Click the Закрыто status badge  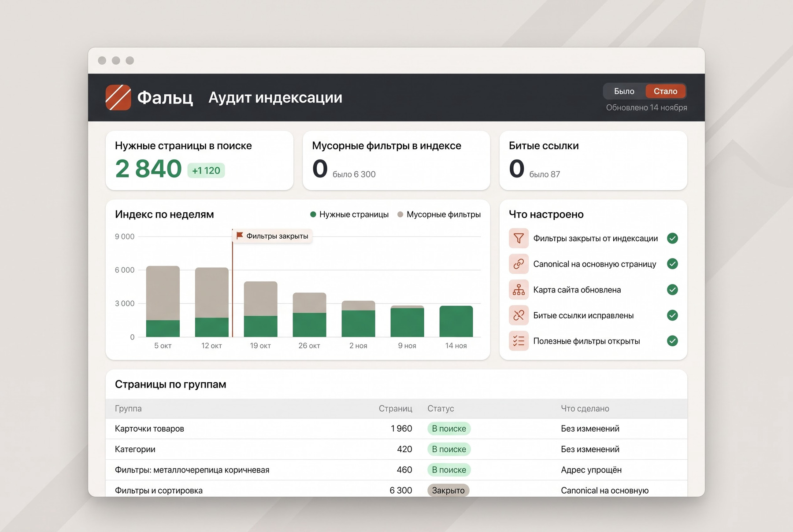point(448,490)
